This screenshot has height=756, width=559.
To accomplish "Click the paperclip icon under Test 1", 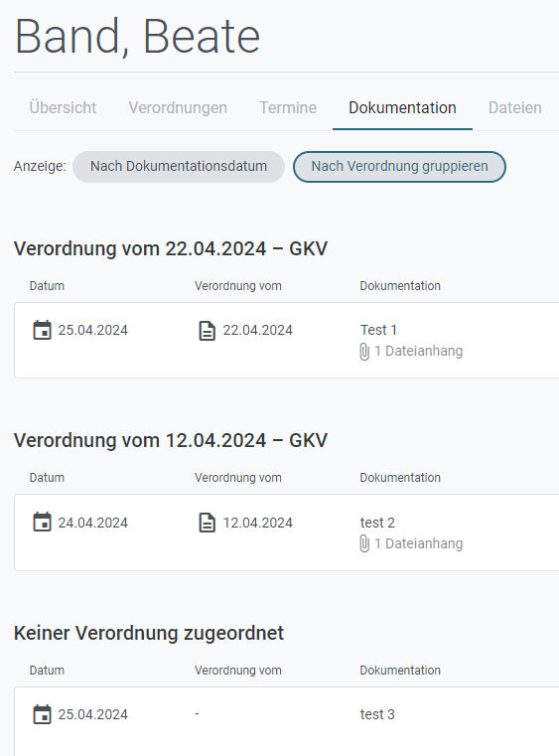I will (x=364, y=352).
